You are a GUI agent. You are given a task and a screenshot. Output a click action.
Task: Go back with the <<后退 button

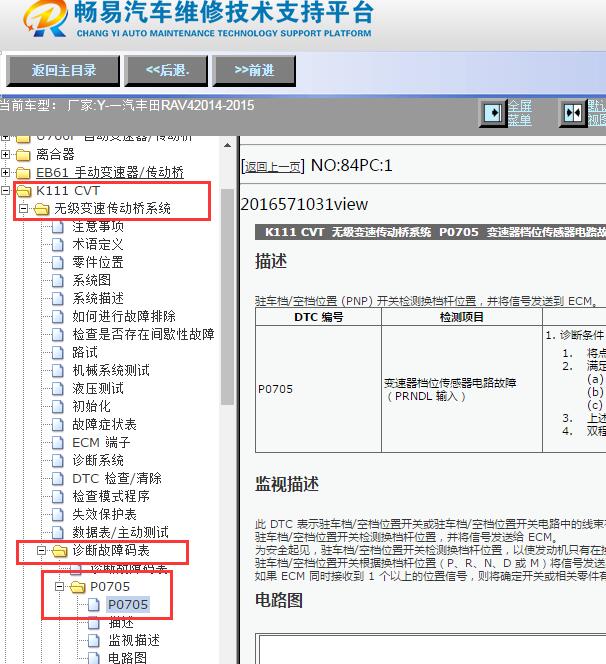coord(166,70)
